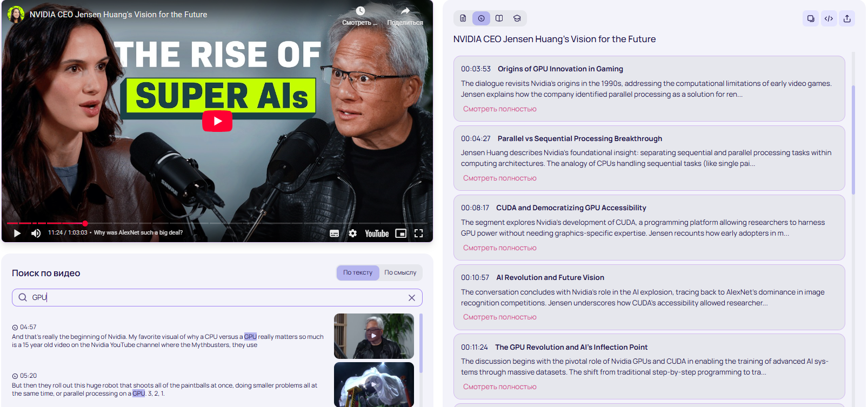Click the play icon in the video controls
The width and height of the screenshot is (868, 407).
(x=17, y=233)
